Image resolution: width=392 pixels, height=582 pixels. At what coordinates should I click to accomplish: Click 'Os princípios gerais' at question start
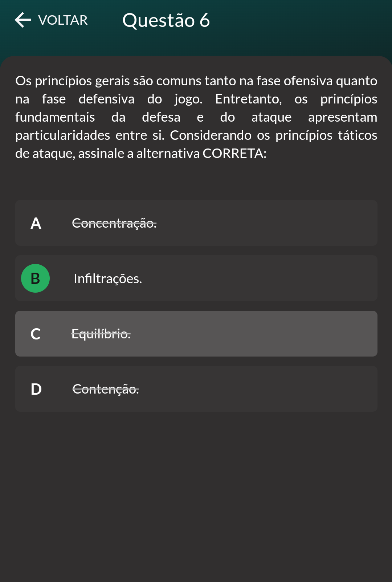point(53,81)
